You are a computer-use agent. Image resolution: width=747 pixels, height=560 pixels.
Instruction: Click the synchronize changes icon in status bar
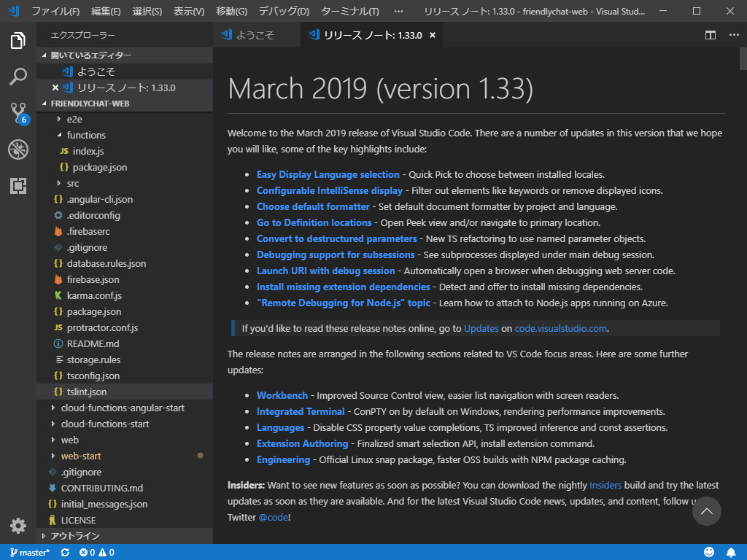tap(65, 553)
